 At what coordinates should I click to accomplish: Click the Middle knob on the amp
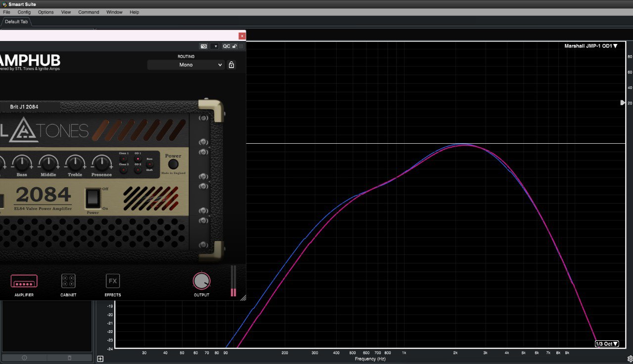click(48, 162)
